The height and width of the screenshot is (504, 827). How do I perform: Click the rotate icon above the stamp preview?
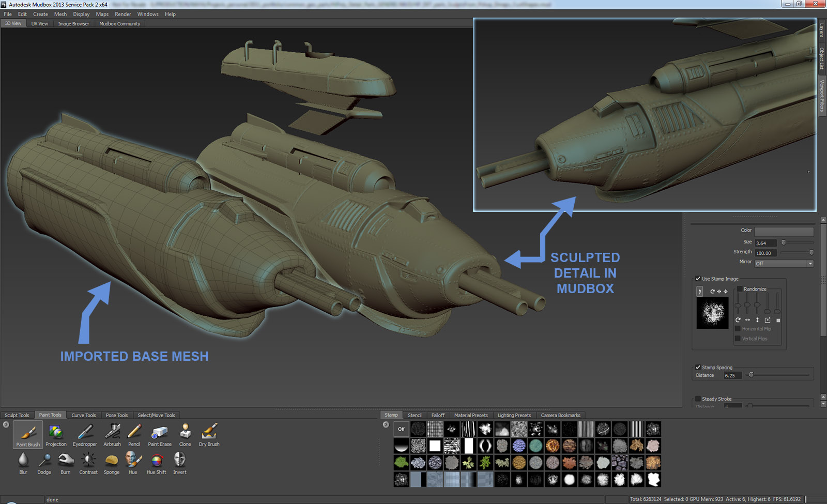(x=712, y=292)
